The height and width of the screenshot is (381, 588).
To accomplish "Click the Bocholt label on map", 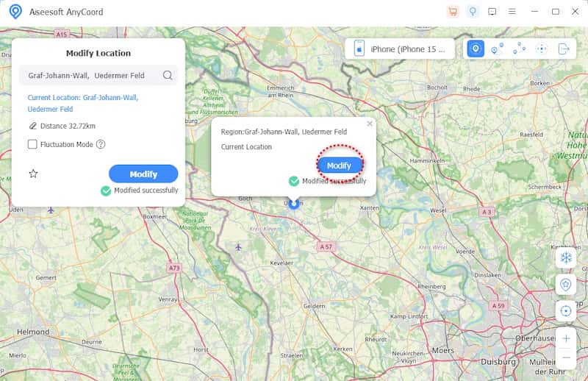I will coord(437,87).
